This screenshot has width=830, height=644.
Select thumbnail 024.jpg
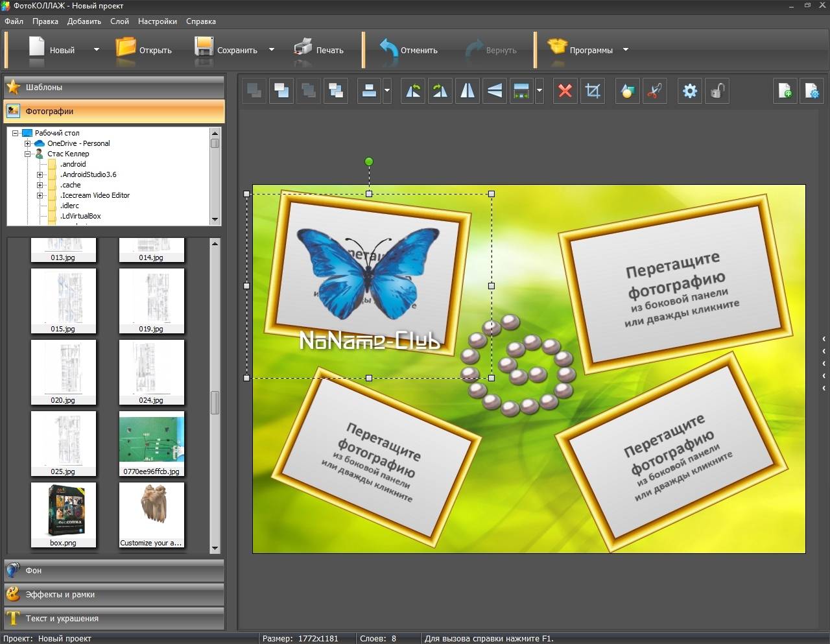tap(152, 372)
